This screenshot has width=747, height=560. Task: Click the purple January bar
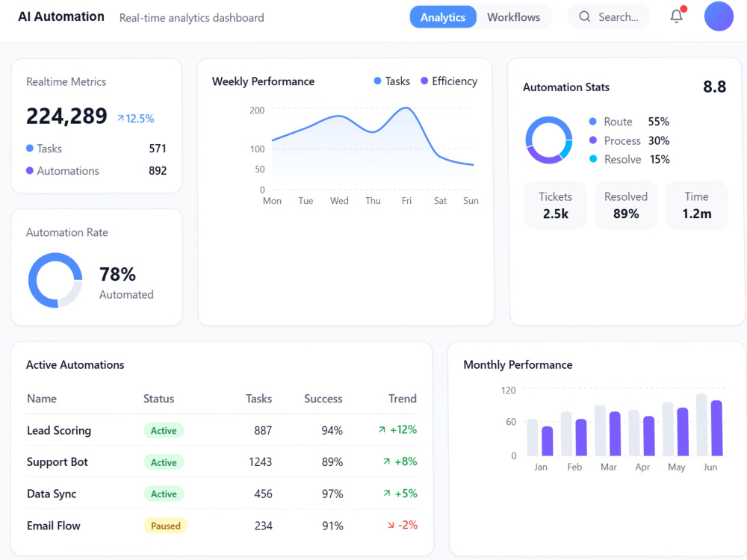click(548, 441)
